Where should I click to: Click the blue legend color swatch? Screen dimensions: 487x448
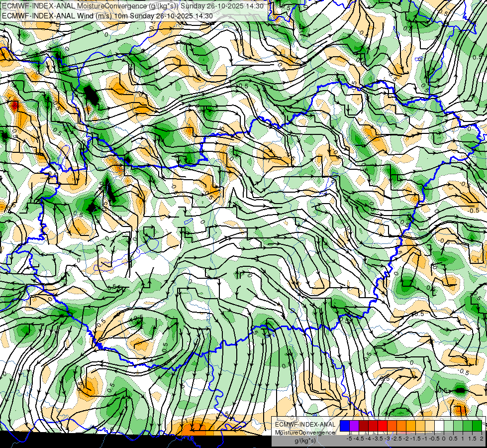click(345, 426)
